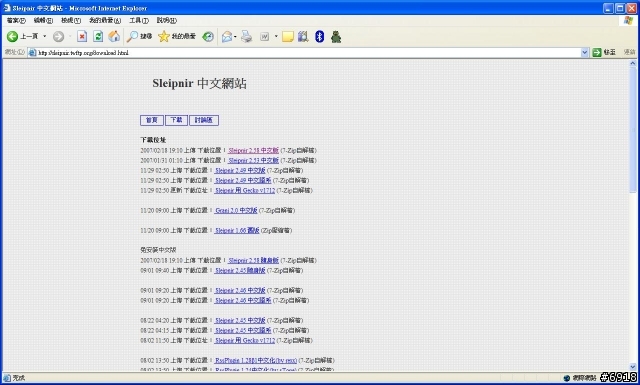640x385 pixels.
Task: Open the 11/29 Sleipnir 用 Gecko v1712 link
Action: point(245,190)
